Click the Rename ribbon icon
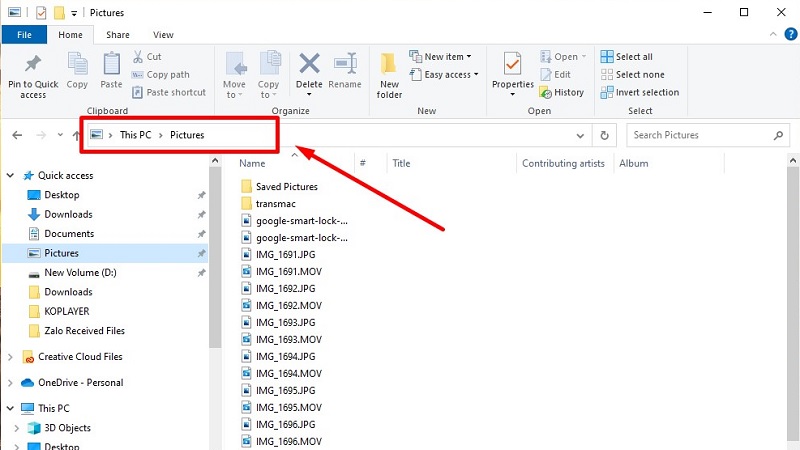 point(345,64)
